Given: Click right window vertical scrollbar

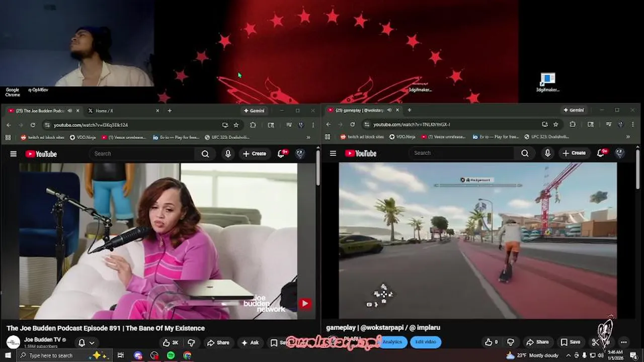Looking at the screenshot, I should 638,168.
